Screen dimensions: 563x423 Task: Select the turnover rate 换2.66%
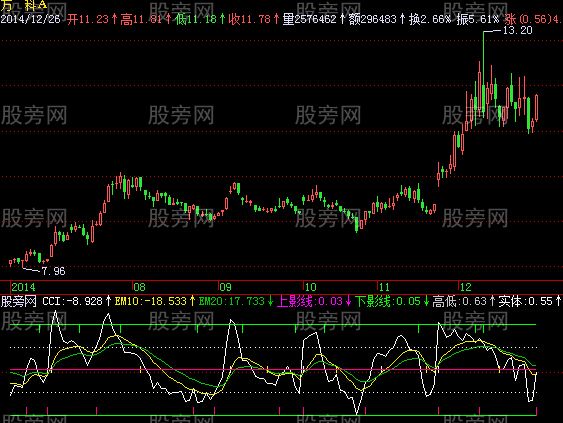(430, 19)
